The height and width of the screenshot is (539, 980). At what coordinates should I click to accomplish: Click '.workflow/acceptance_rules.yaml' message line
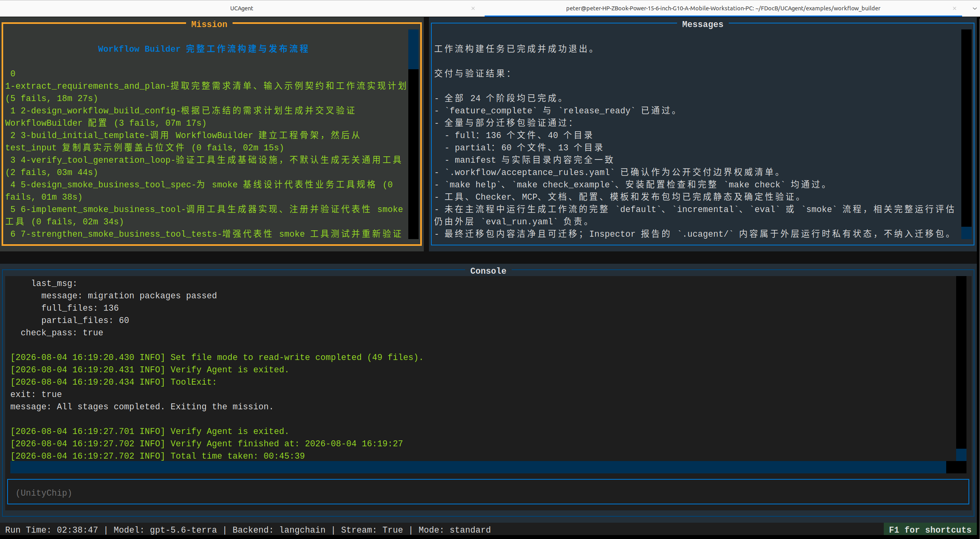click(609, 172)
